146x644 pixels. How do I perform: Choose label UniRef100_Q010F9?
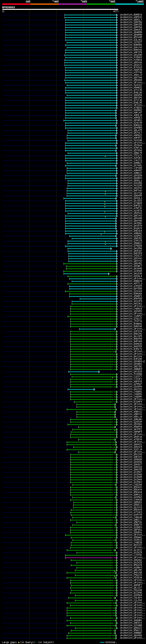point(131,301)
